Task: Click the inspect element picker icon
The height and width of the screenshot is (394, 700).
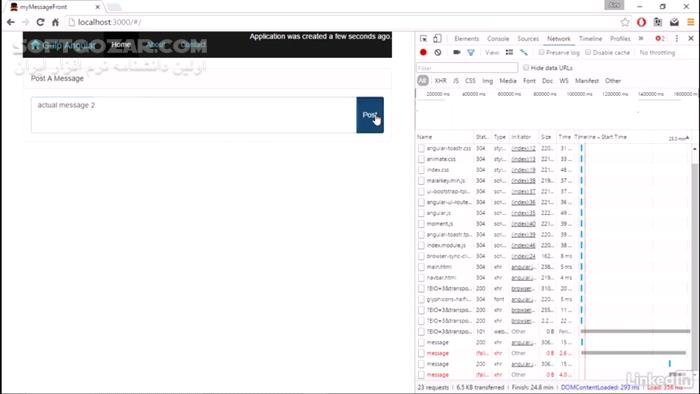Action: [423, 39]
